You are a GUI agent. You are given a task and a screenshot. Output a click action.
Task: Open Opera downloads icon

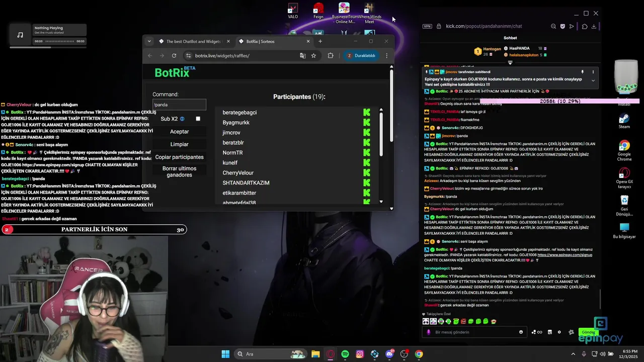point(594,26)
